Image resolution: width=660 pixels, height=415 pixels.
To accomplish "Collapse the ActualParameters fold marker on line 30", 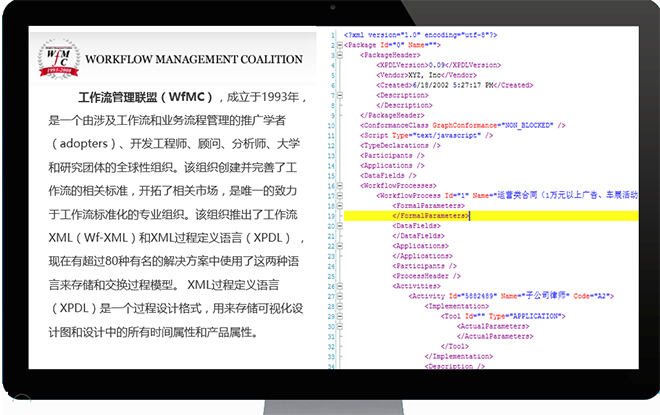I will [x=340, y=326].
